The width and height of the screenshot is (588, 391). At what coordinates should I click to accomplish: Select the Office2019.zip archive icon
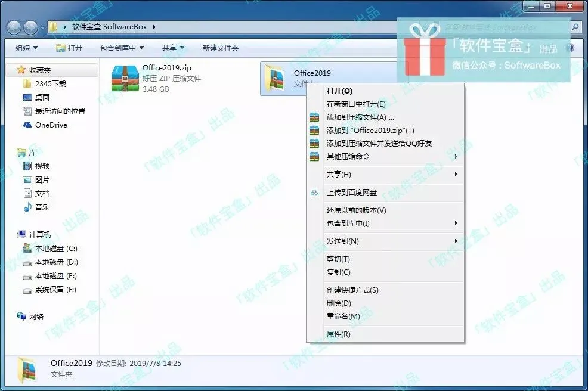pos(125,78)
